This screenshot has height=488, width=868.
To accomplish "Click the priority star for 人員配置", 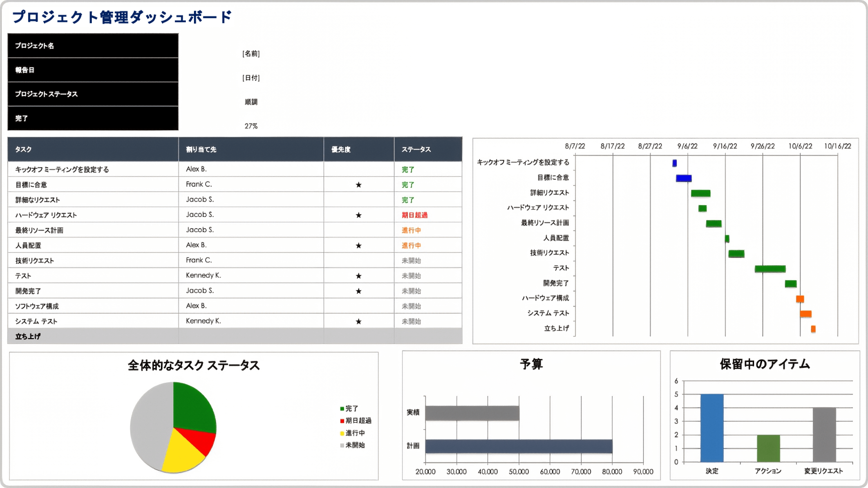I will click(359, 245).
